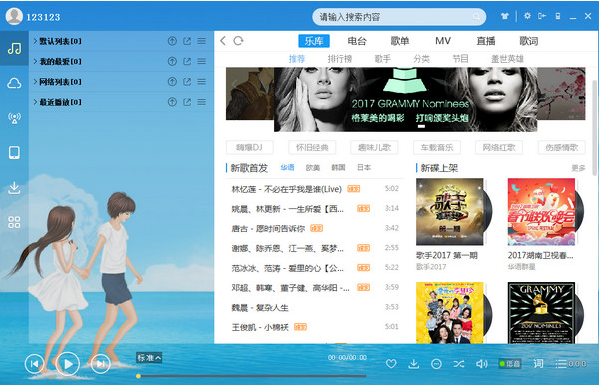The image size is (599, 386).
Task: Open the radio broadcast sidebar icon
Action: pyautogui.click(x=14, y=118)
